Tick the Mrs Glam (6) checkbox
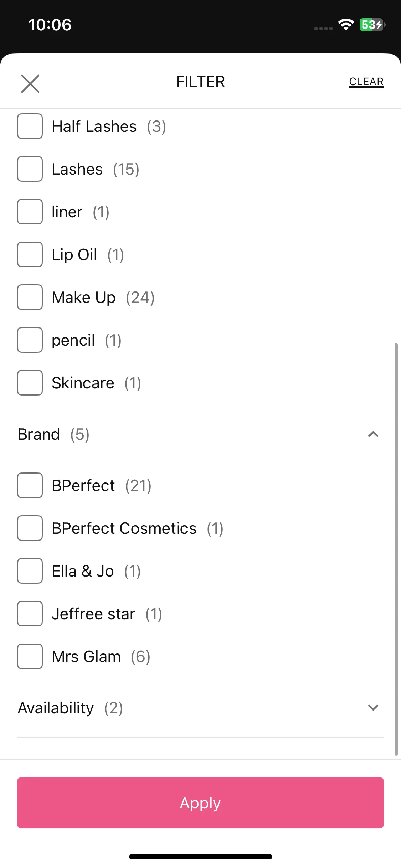The image size is (401, 868). (x=30, y=656)
